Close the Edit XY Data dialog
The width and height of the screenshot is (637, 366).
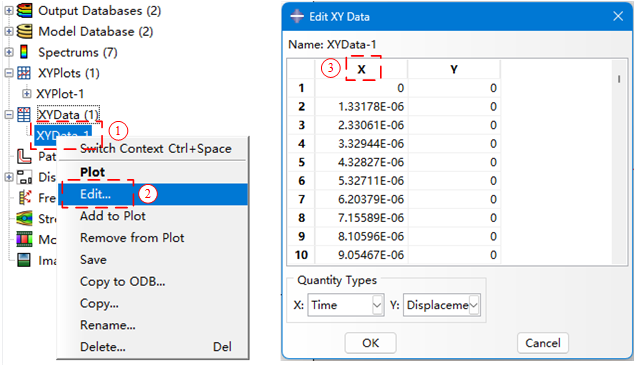coord(618,16)
